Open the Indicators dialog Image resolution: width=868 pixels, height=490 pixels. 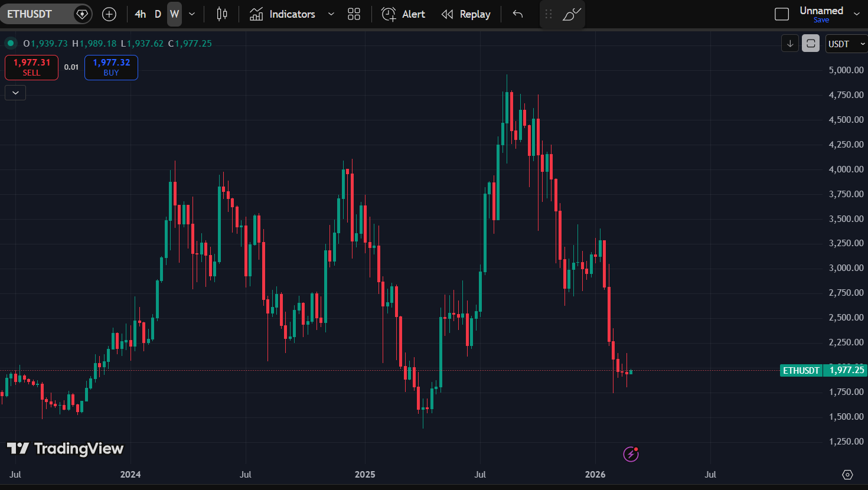tap(282, 14)
